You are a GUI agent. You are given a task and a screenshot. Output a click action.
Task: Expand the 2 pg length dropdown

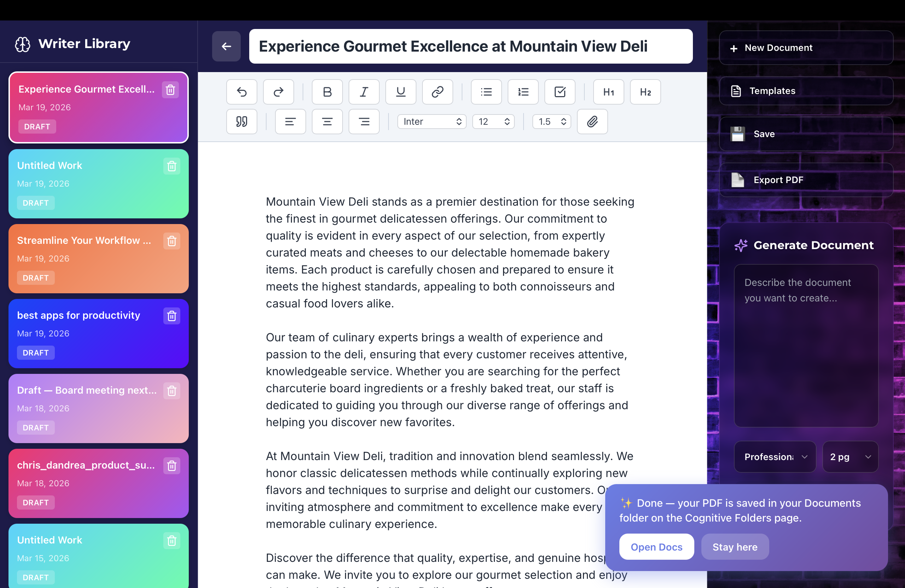pos(850,457)
